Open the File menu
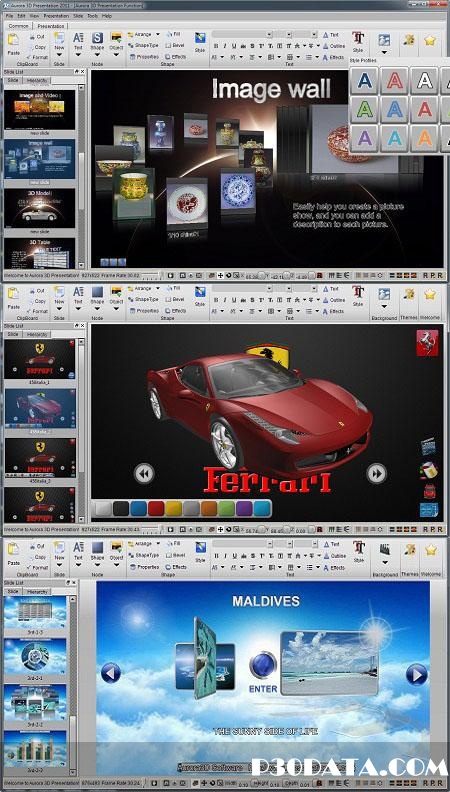This screenshot has height=792, width=450. click(x=9, y=16)
